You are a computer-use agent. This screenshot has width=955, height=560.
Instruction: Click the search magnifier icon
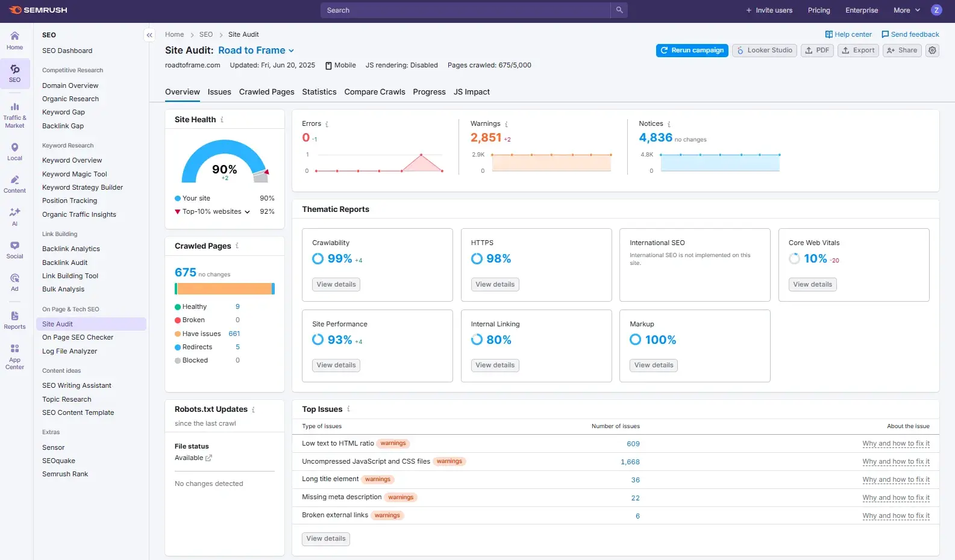point(619,10)
